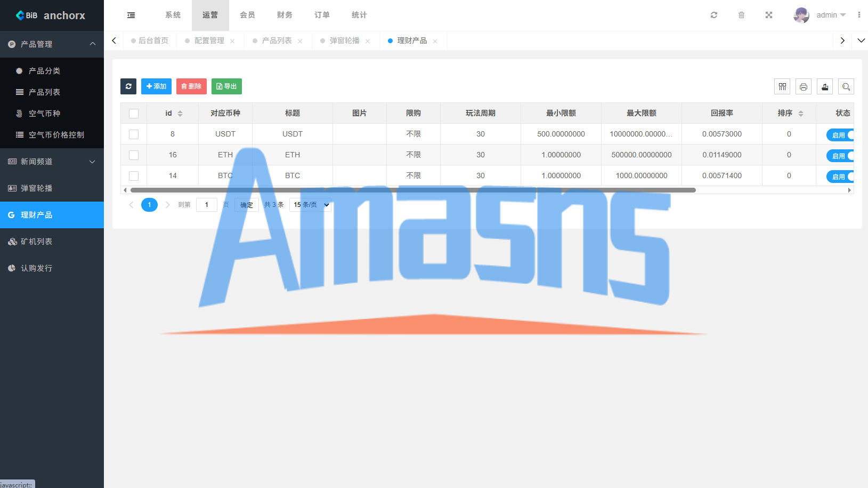868x488 pixels.
Task: Click the horizontal table scrollbar
Action: point(413,190)
